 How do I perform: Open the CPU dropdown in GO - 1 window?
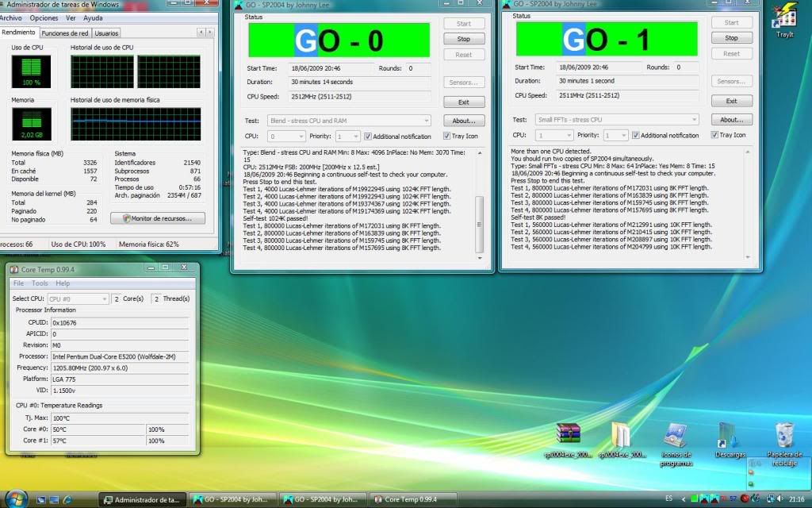coord(554,135)
